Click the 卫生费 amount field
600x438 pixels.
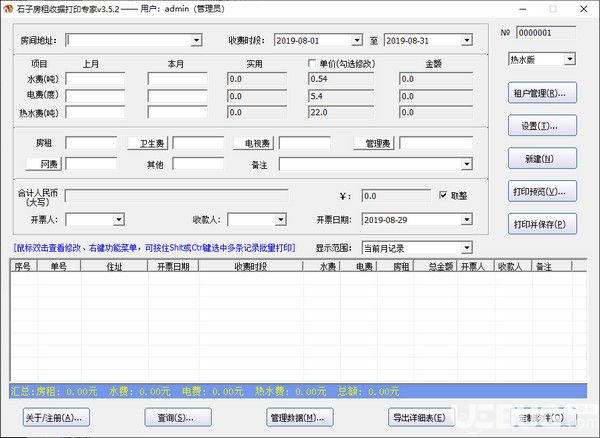(198, 143)
